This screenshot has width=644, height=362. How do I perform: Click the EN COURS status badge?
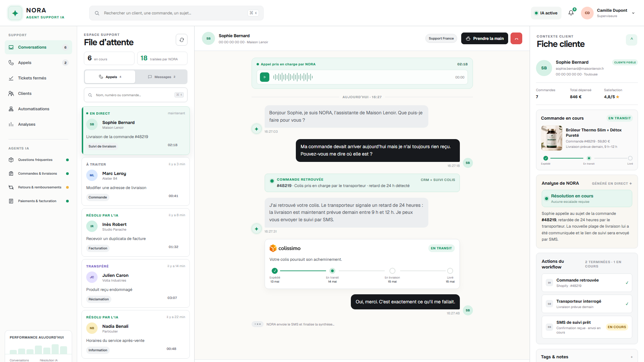pyautogui.click(x=617, y=327)
